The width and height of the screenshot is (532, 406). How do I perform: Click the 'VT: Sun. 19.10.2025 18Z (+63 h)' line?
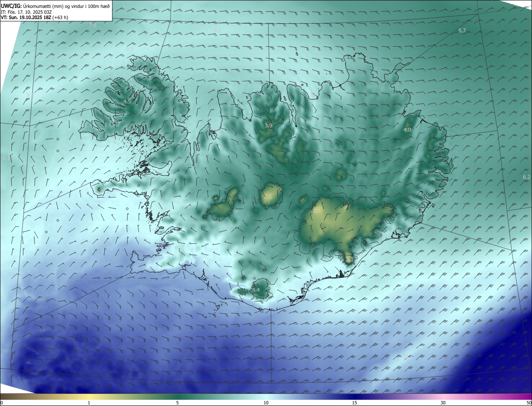coord(34,18)
